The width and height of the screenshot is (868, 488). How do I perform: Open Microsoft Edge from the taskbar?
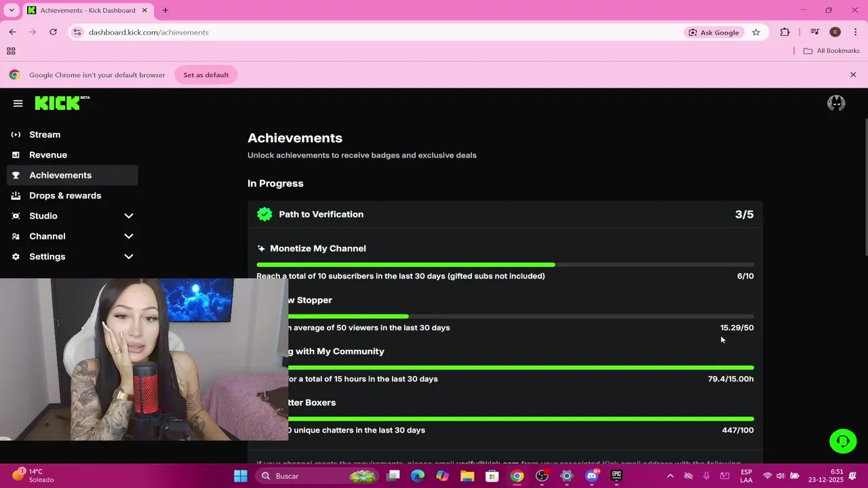click(x=418, y=476)
